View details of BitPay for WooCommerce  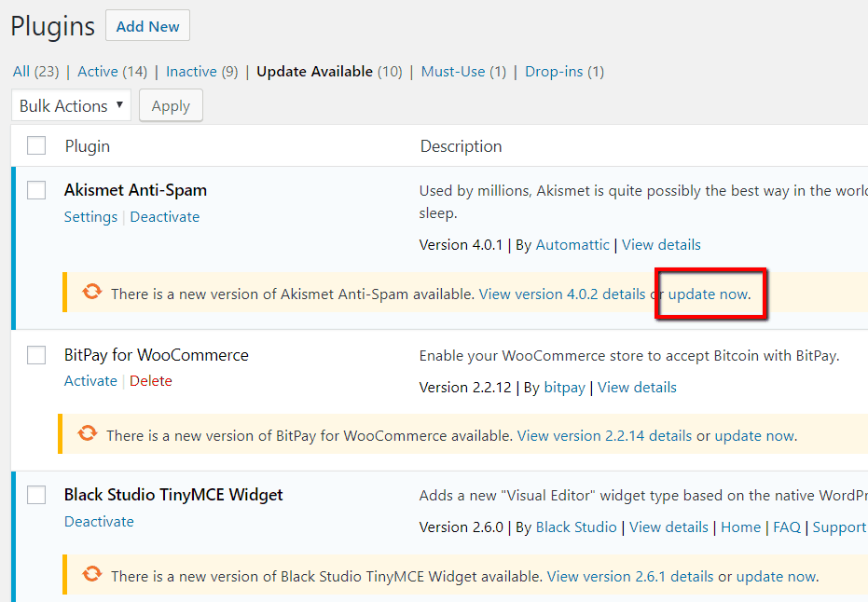click(637, 388)
